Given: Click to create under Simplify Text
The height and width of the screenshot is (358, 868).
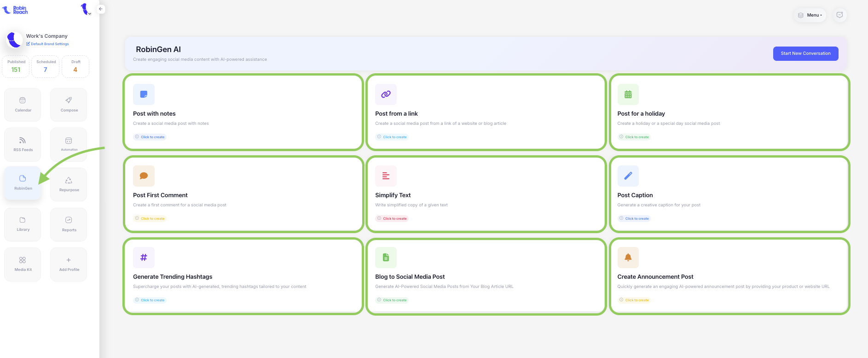Looking at the screenshot, I should pyautogui.click(x=392, y=218).
